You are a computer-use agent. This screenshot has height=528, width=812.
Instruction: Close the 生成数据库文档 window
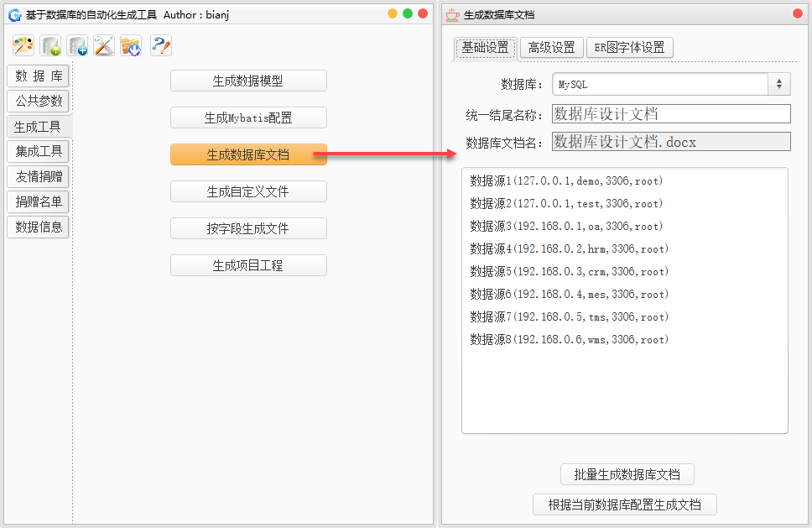pyautogui.click(x=798, y=14)
